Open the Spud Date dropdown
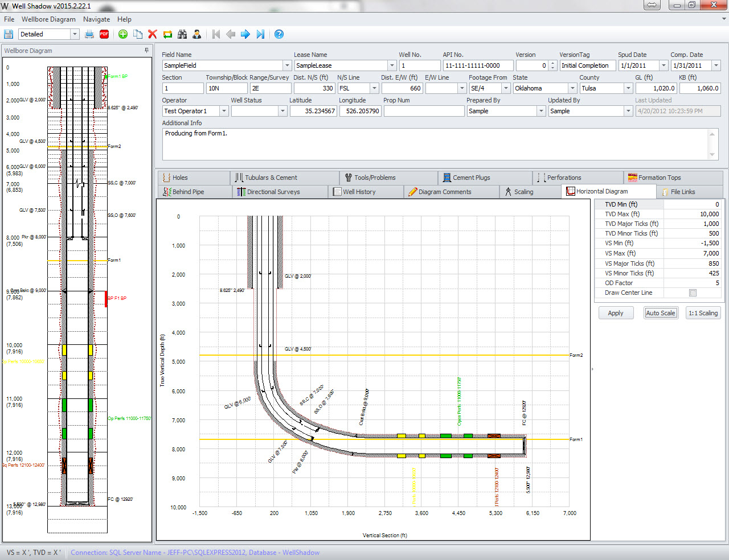729x560 pixels. click(x=664, y=65)
